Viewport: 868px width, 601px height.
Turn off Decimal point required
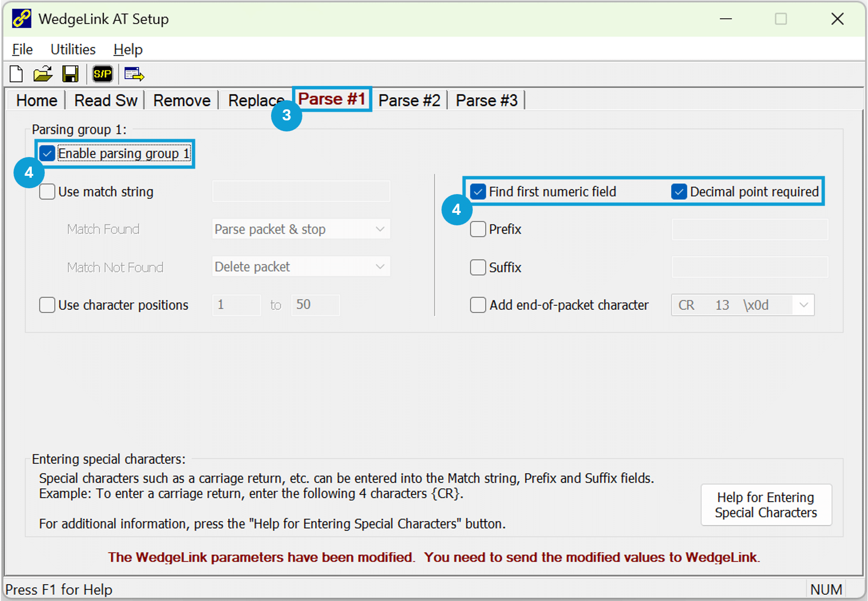(x=678, y=191)
